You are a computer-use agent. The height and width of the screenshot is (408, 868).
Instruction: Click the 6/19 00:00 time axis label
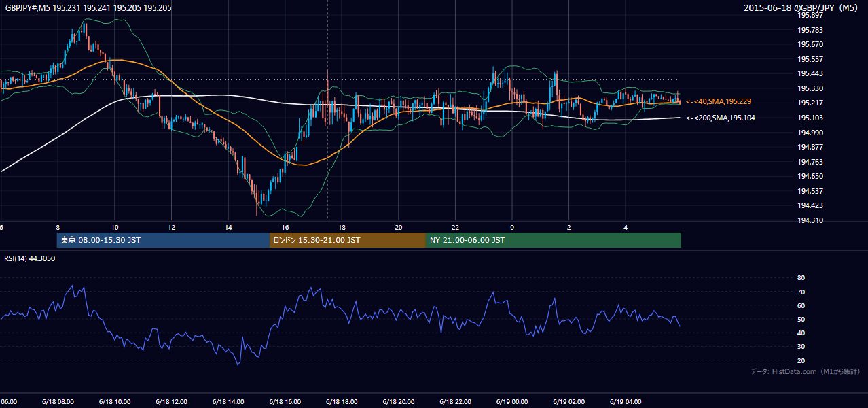(x=511, y=401)
